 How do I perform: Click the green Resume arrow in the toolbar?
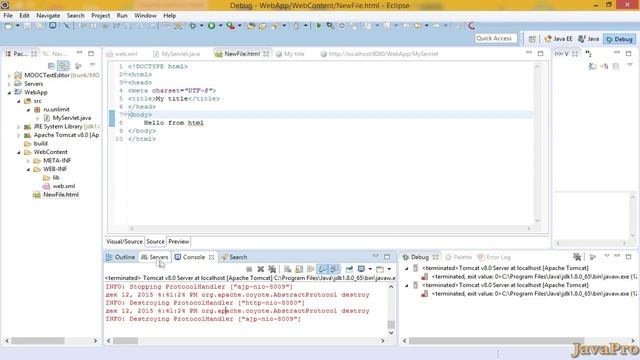319,26
